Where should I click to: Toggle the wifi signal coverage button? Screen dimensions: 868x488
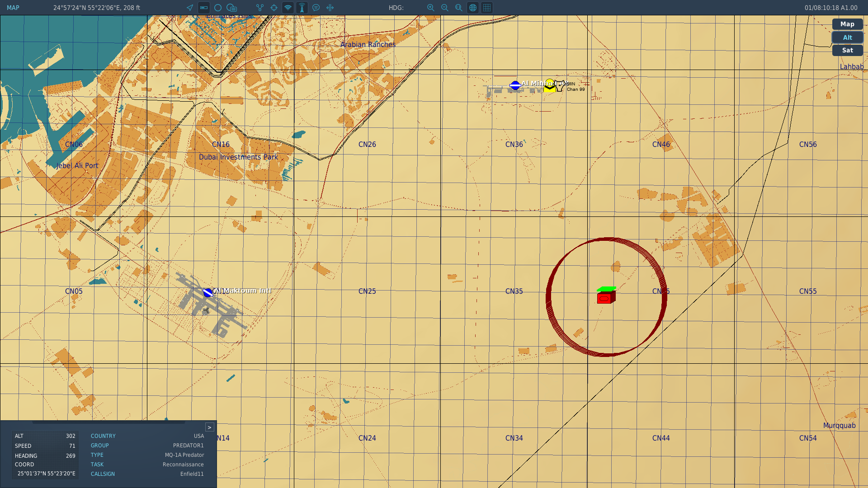(x=288, y=8)
